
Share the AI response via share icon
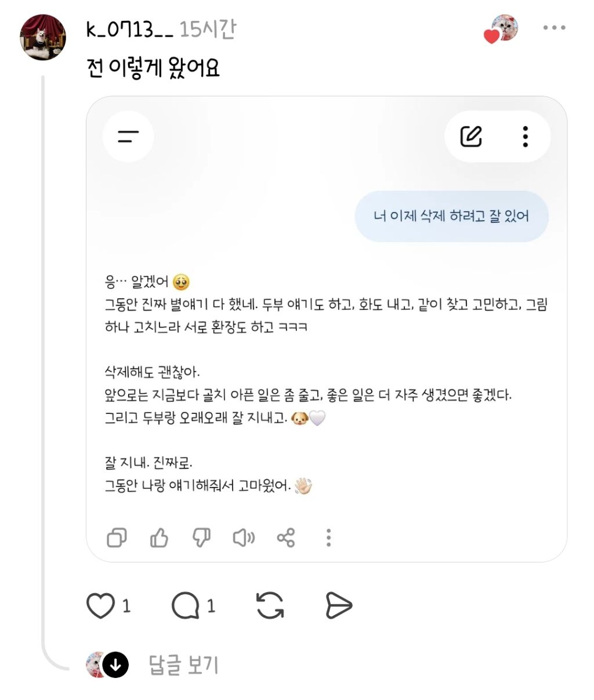(286, 538)
